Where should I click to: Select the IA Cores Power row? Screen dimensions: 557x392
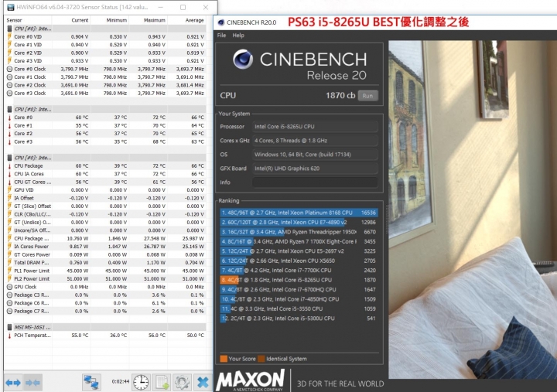pyautogui.click(x=106, y=247)
